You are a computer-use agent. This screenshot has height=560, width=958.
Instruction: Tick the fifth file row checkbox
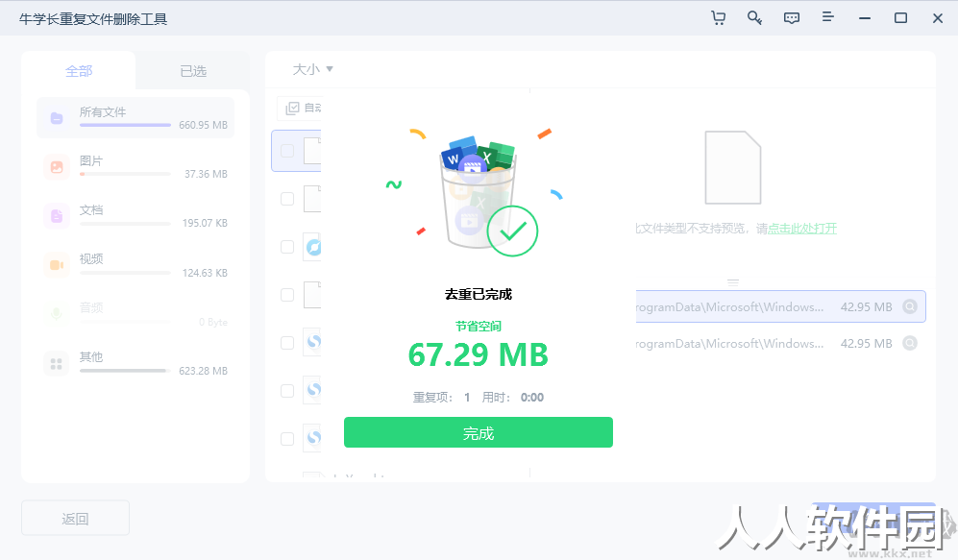tap(287, 343)
